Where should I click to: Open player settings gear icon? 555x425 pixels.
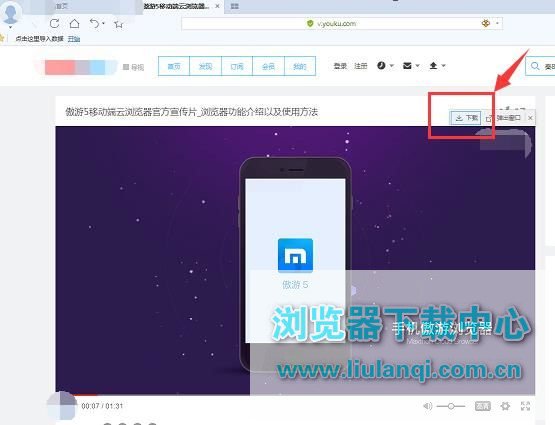pos(505,406)
